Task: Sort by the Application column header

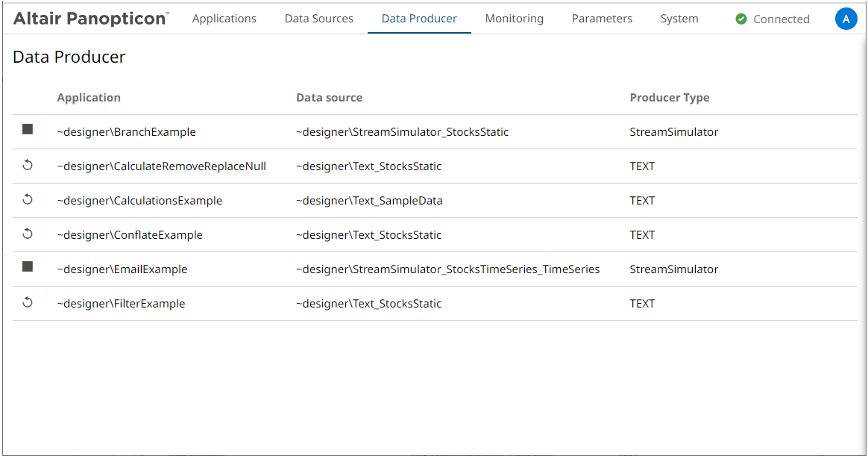Action: coord(89,98)
